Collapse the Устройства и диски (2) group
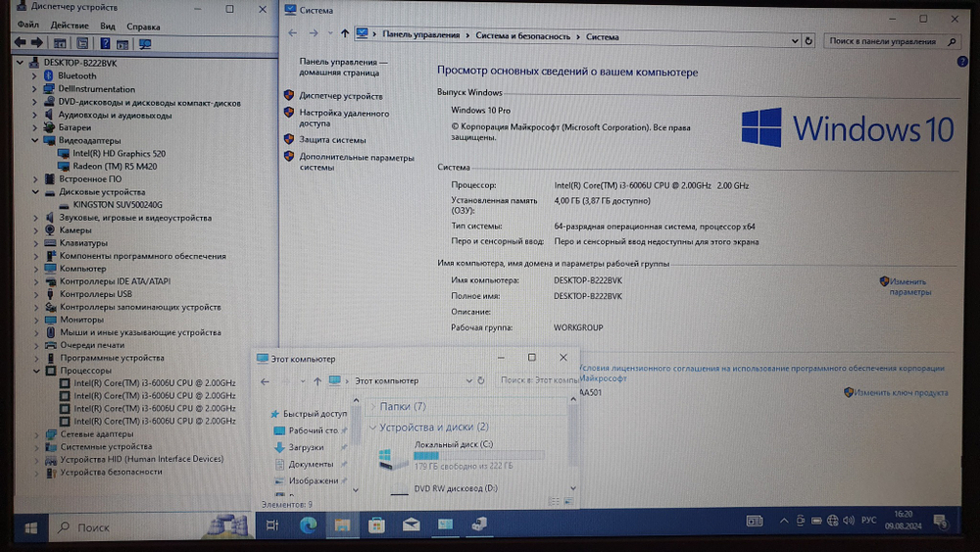 pyautogui.click(x=373, y=427)
